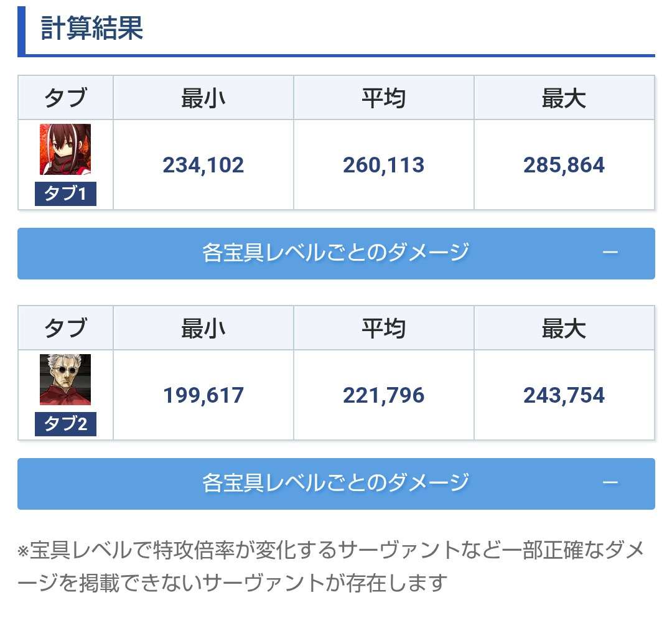
Task: Click the 最小 header in the first table
Action: tap(203, 98)
